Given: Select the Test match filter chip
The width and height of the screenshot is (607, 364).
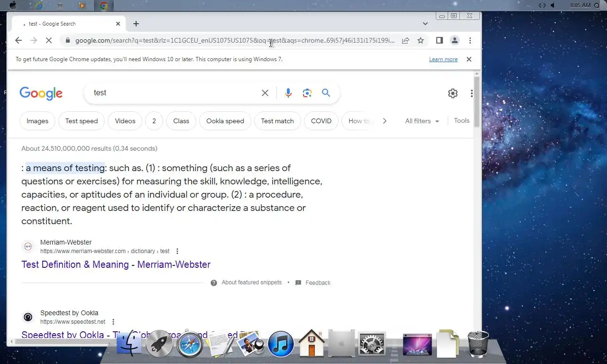Looking at the screenshot, I should [x=277, y=121].
